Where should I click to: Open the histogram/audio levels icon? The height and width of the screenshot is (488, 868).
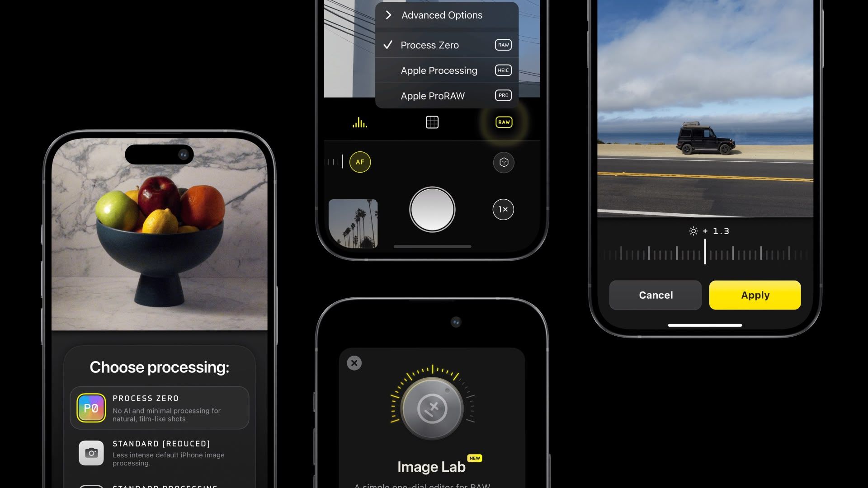pyautogui.click(x=359, y=123)
